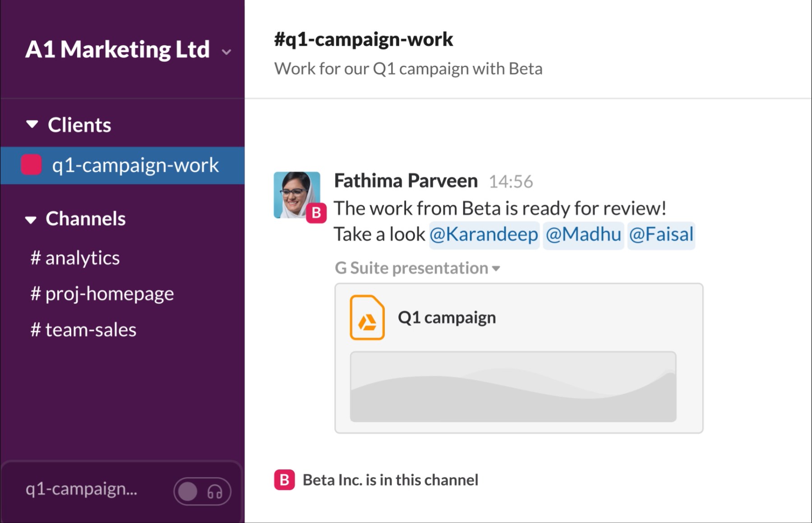
Task: Click the pink Beta square icon in sidebar
Action: 32,165
